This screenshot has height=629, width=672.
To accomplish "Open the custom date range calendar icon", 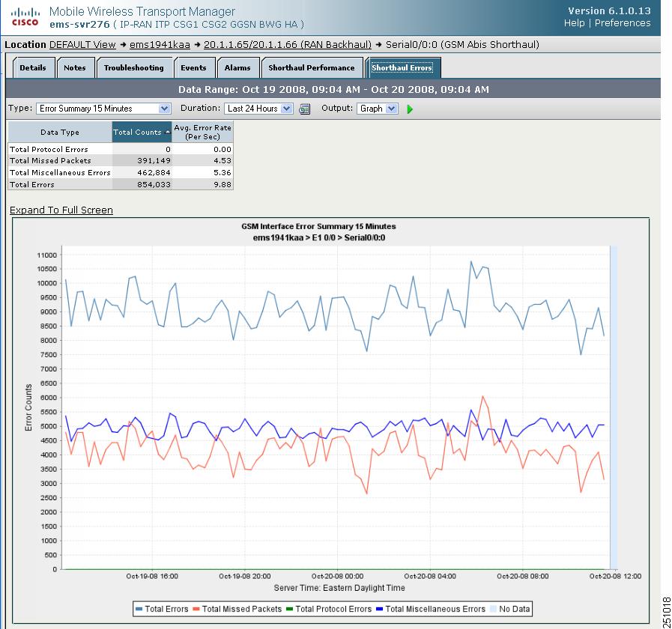I will 304,109.
